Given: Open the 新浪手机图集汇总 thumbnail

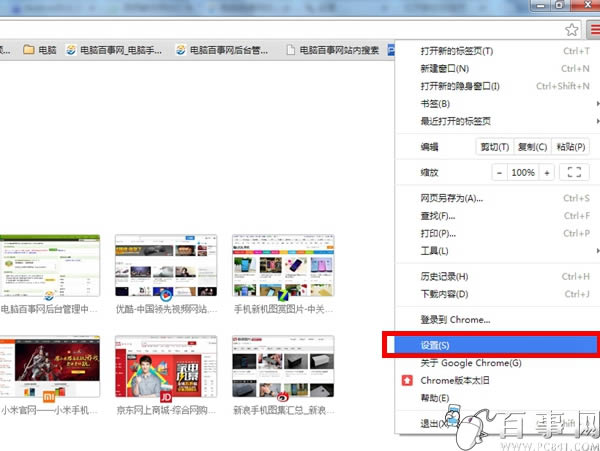Looking at the screenshot, I should pos(283,366).
